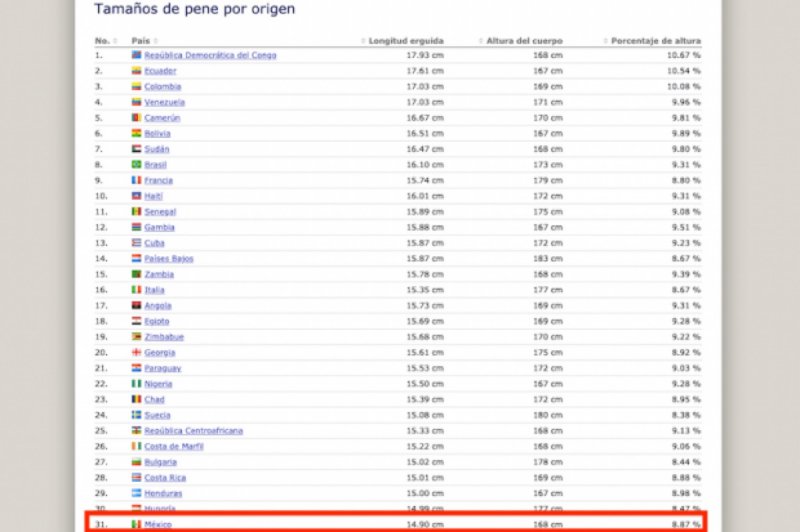This screenshot has width=800, height=532.
Task: Click the México flag icon
Action: coord(137,524)
